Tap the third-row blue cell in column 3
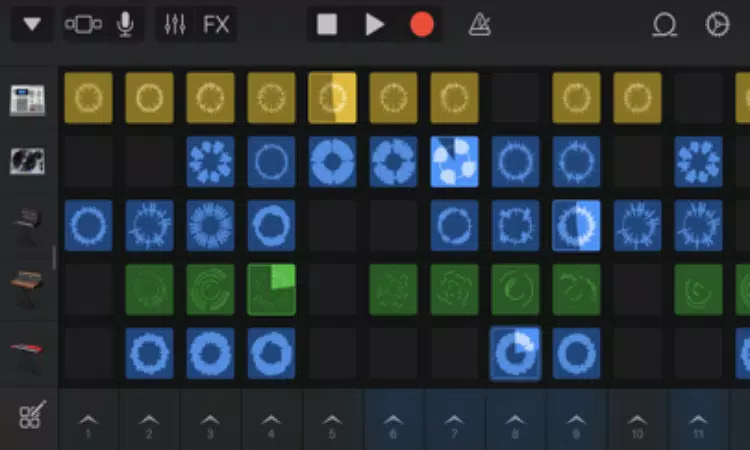750x450 pixels. 210,226
